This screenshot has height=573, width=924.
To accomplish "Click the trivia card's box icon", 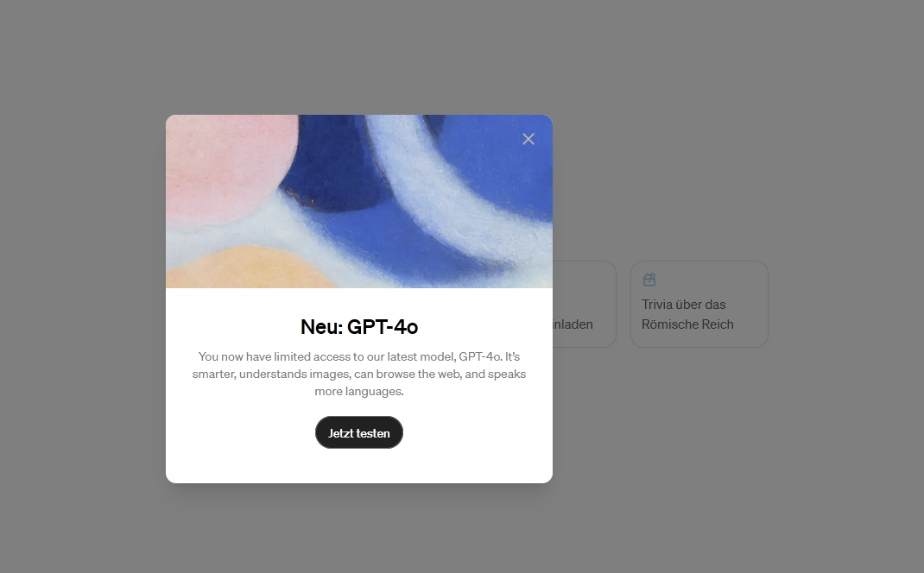I will click(x=649, y=280).
